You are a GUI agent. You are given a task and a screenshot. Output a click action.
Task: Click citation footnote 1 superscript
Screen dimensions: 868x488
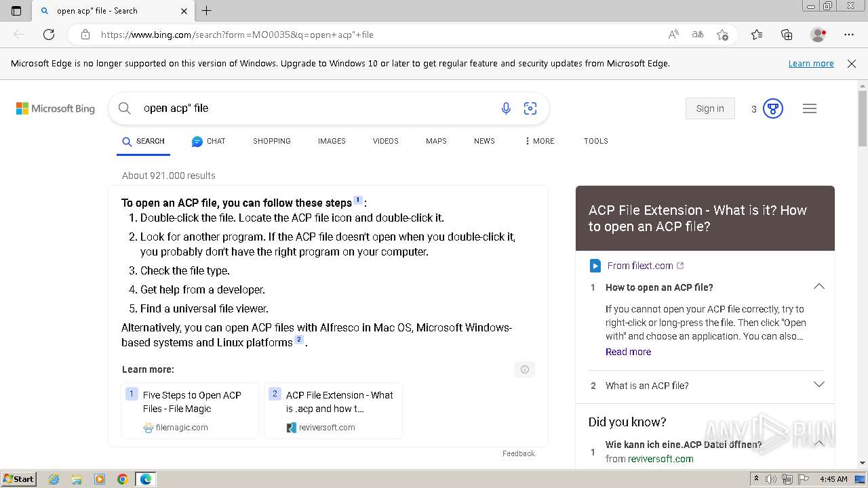coord(358,200)
